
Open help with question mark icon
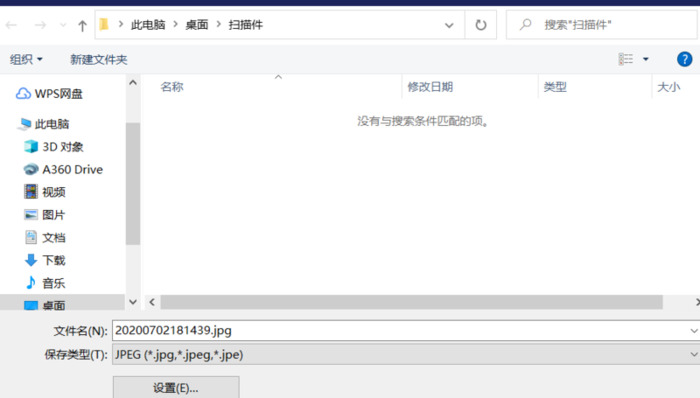pos(684,59)
